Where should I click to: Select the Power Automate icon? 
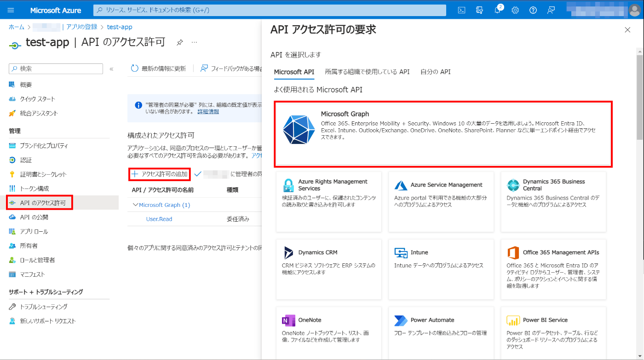point(401,320)
